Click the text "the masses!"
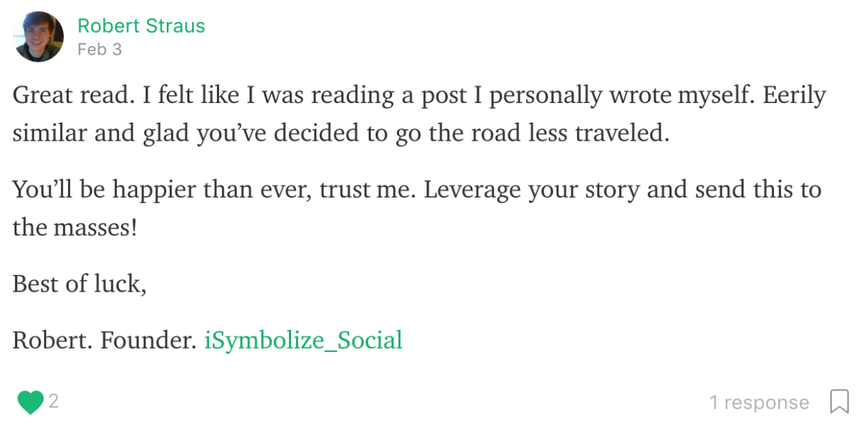This screenshot has width=868, height=424. pos(75,228)
